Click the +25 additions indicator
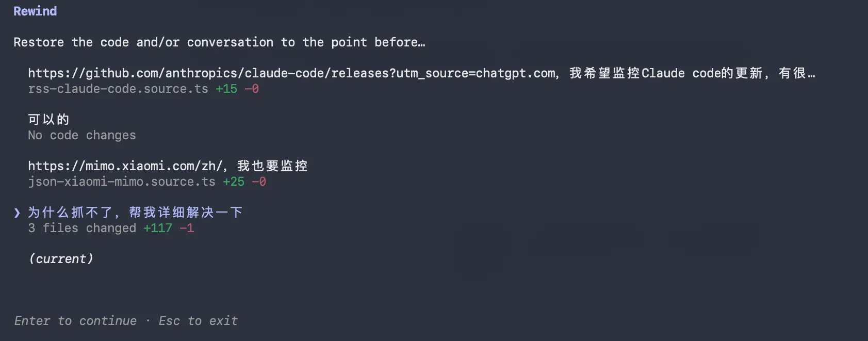This screenshot has height=341, width=868. click(234, 182)
